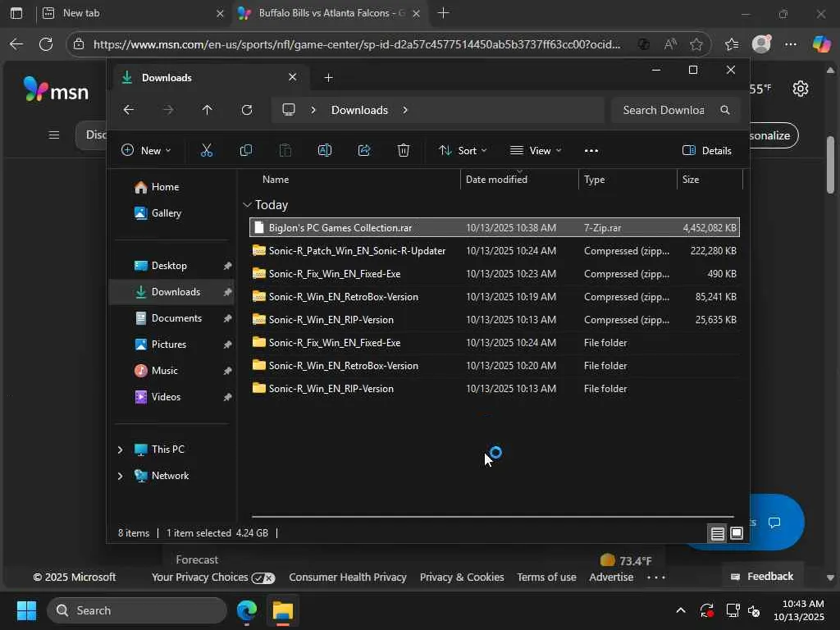The image size is (840, 630).
Task: Collapse the Today group
Action: 247,205
